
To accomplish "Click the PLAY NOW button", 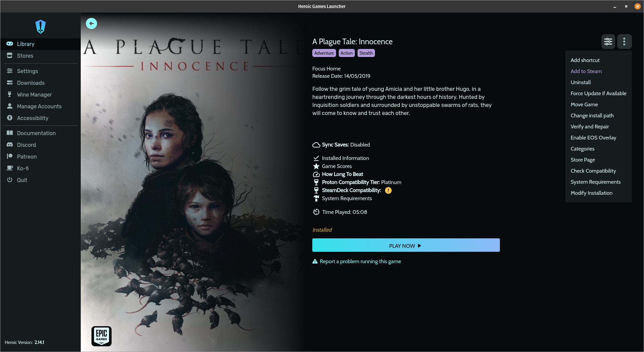I will (x=406, y=245).
